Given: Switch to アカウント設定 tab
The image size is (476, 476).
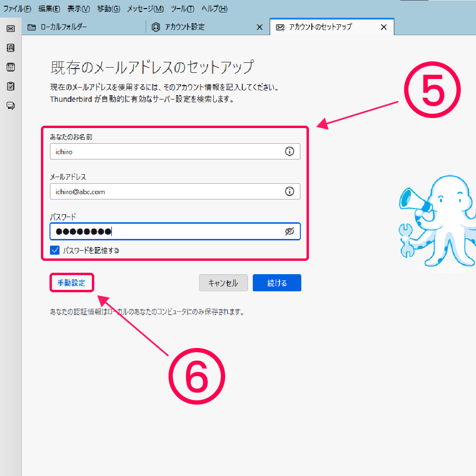Looking at the screenshot, I should tap(185, 27).
